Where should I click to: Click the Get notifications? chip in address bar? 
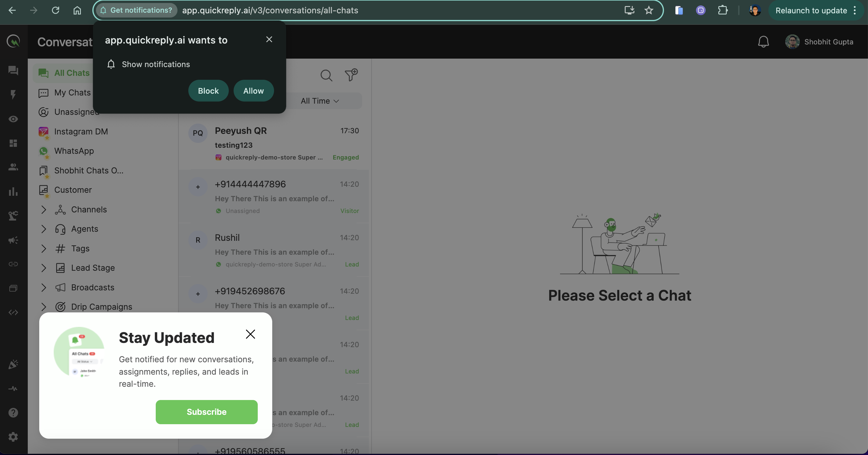(136, 11)
